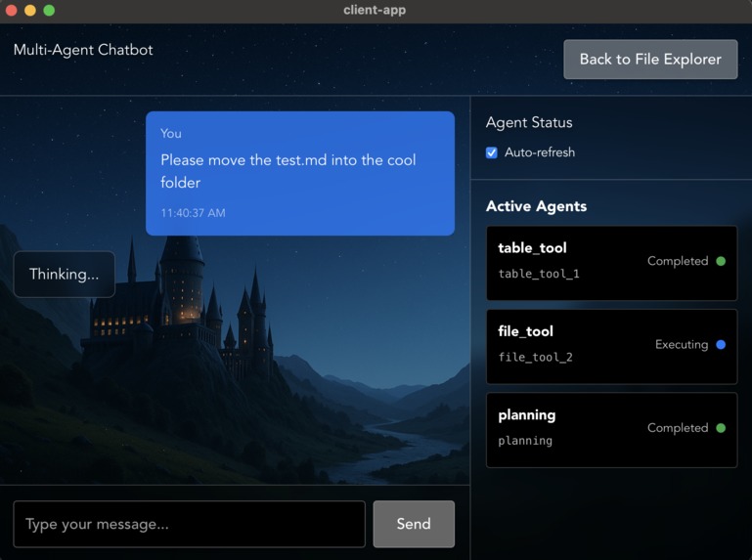Click the Completed label on table_tool card
752x560 pixels.
tap(678, 261)
